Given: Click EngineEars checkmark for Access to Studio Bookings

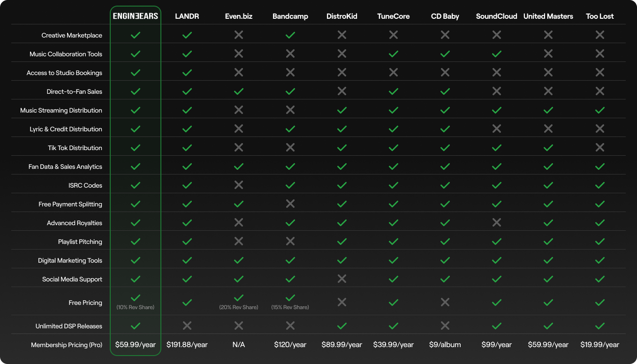Looking at the screenshot, I should pyautogui.click(x=136, y=73).
